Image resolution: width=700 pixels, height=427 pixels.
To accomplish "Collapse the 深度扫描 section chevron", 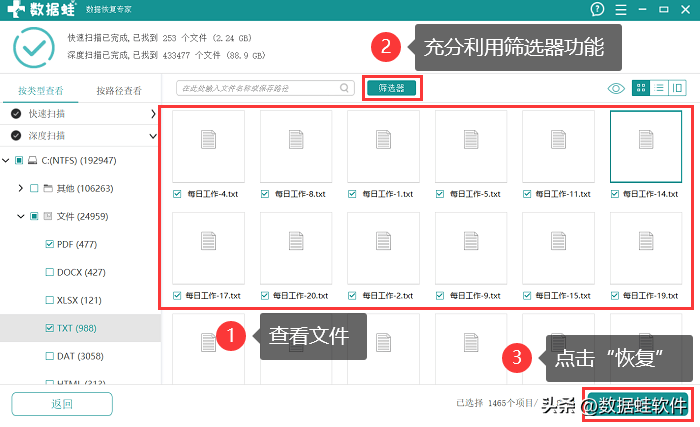I will [x=153, y=135].
